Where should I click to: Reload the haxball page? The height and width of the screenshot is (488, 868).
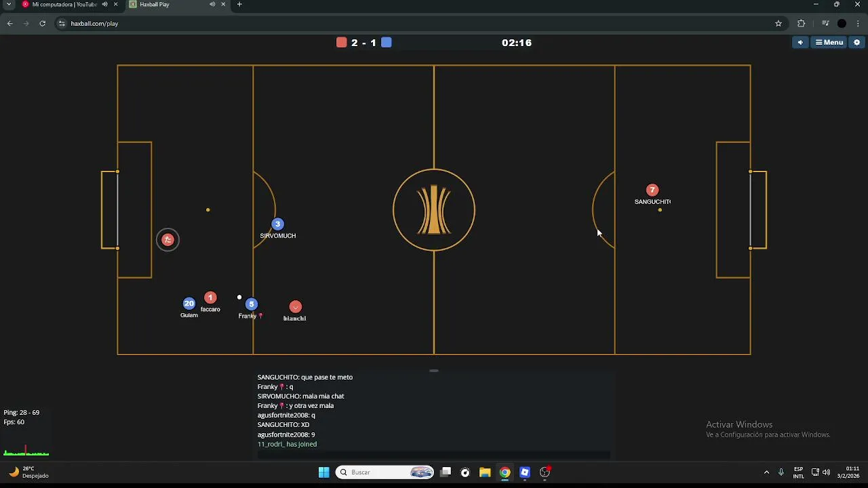click(43, 23)
